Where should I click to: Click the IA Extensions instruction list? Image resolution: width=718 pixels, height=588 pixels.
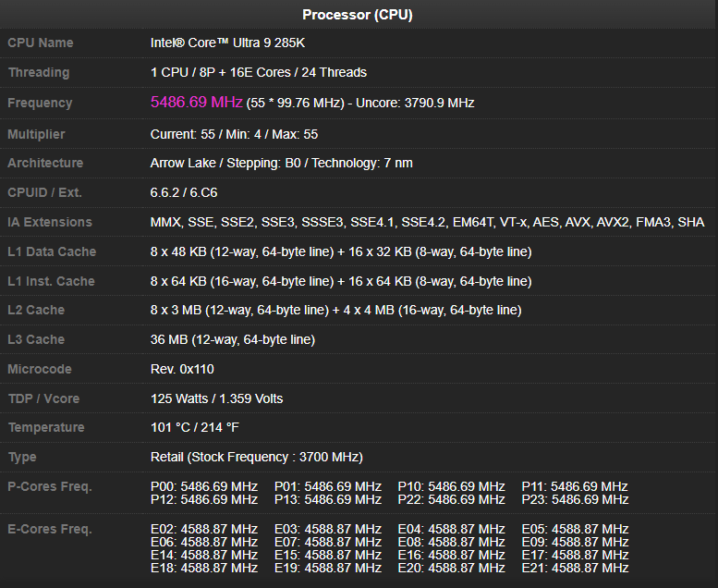coord(427,222)
